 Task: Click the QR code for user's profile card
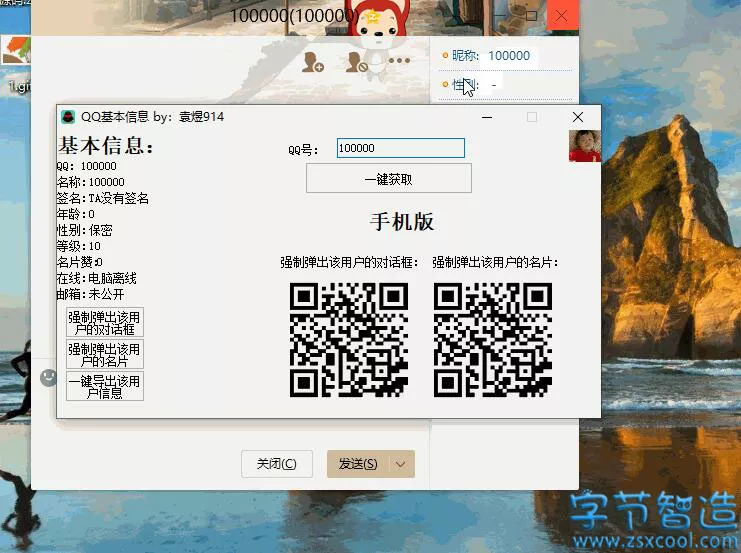pos(493,339)
